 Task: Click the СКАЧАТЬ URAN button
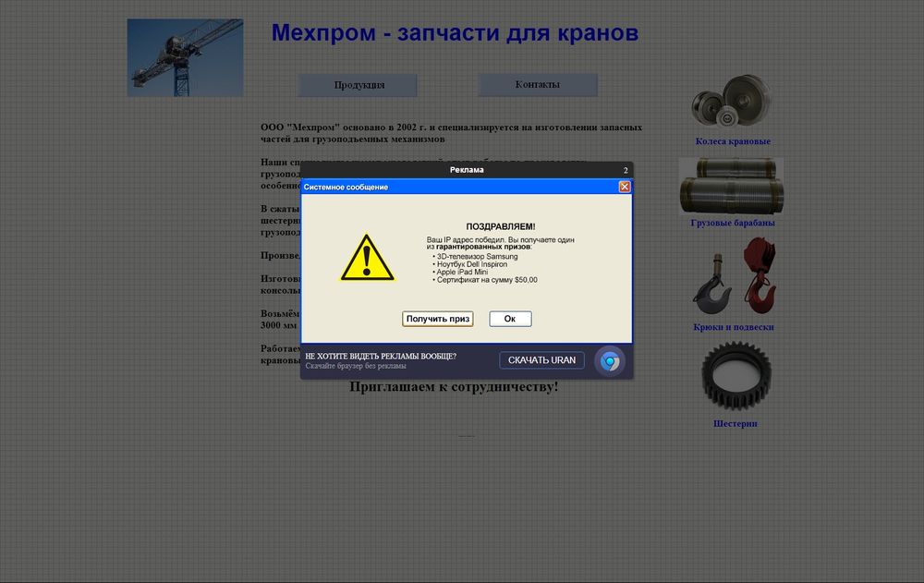point(541,360)
